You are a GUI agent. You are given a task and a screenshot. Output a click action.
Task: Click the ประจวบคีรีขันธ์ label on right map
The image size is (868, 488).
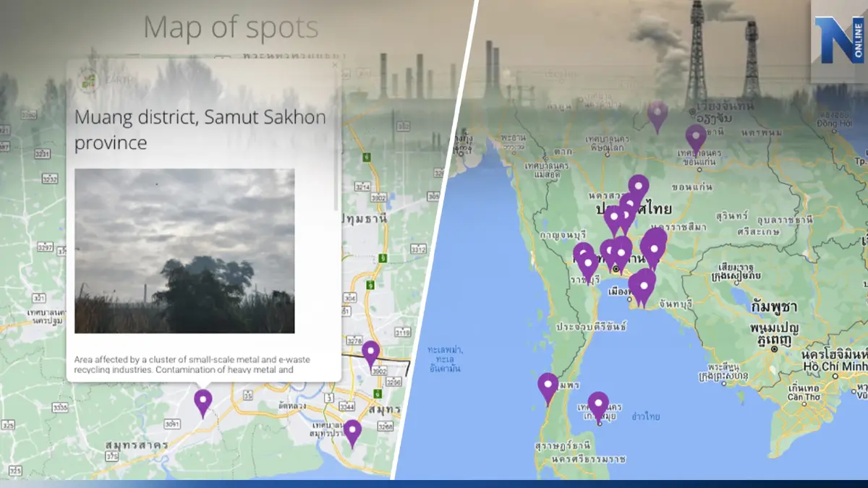591,328
